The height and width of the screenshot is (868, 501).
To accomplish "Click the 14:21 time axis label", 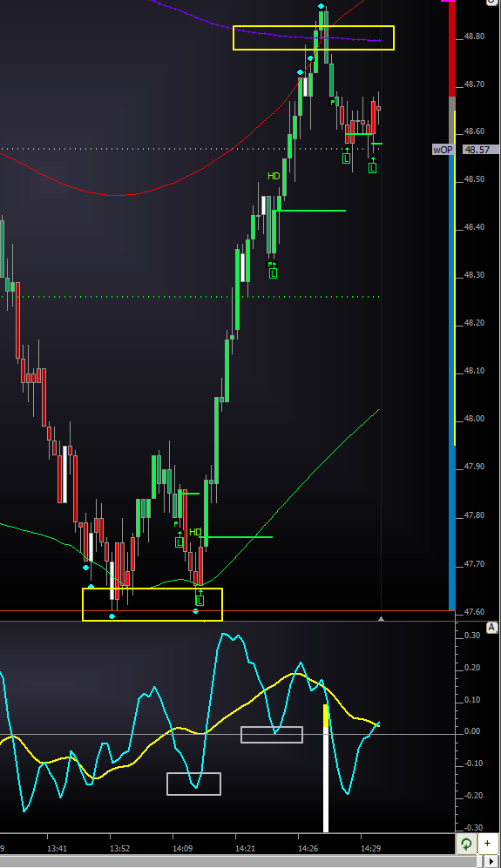I will pos(246,848).
